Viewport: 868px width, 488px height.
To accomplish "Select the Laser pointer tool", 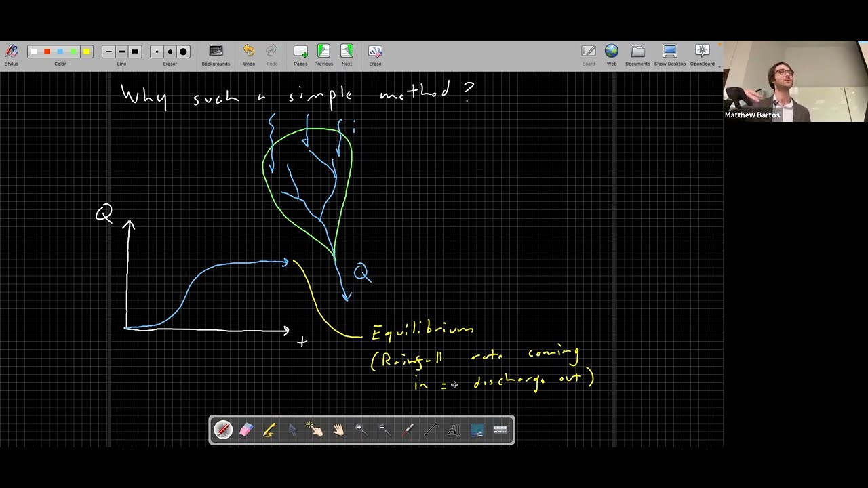I will (x=408, y=430).
